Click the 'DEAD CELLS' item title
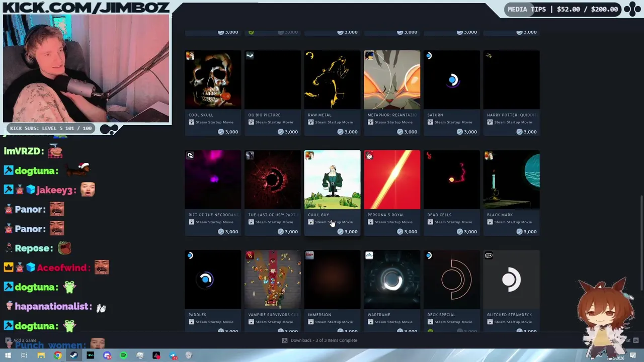644x362 pixels. 439,215
